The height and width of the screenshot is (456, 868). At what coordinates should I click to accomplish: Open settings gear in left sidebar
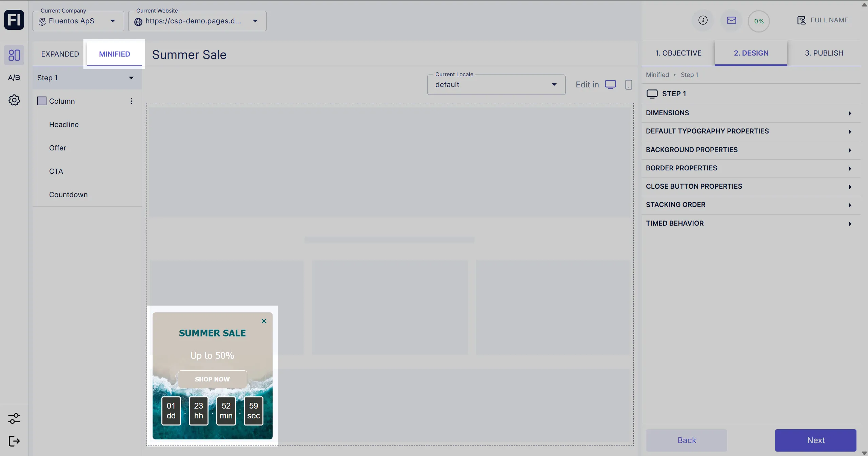[14, 100]
